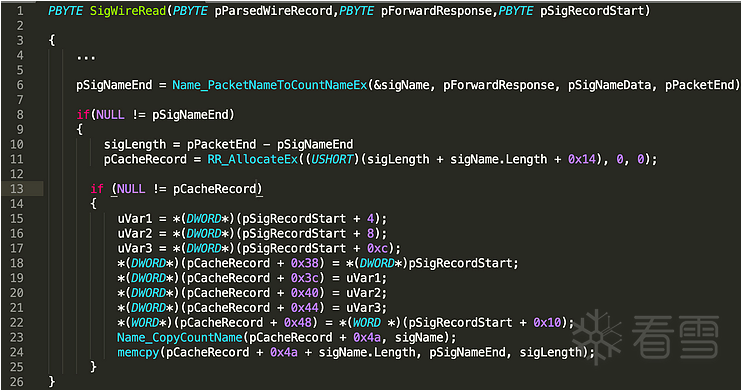Click memcpy call on line 24

[x=138, y=353]
